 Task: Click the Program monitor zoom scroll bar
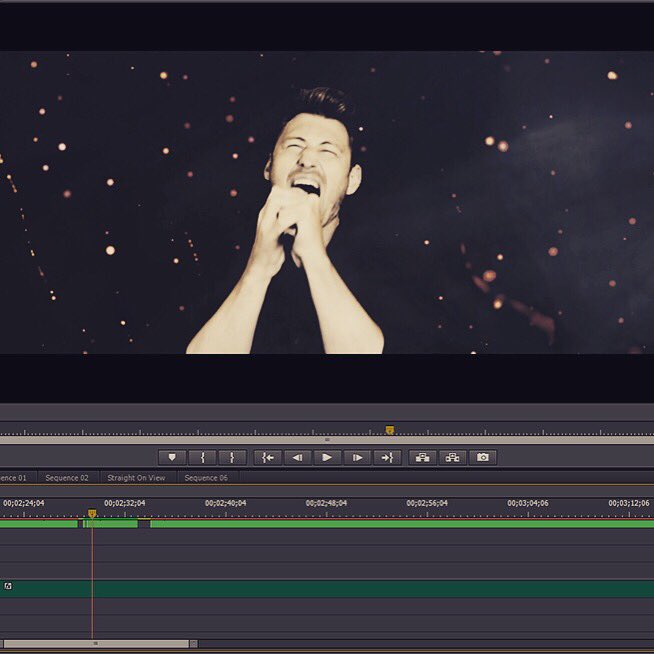tap(327, 440)
